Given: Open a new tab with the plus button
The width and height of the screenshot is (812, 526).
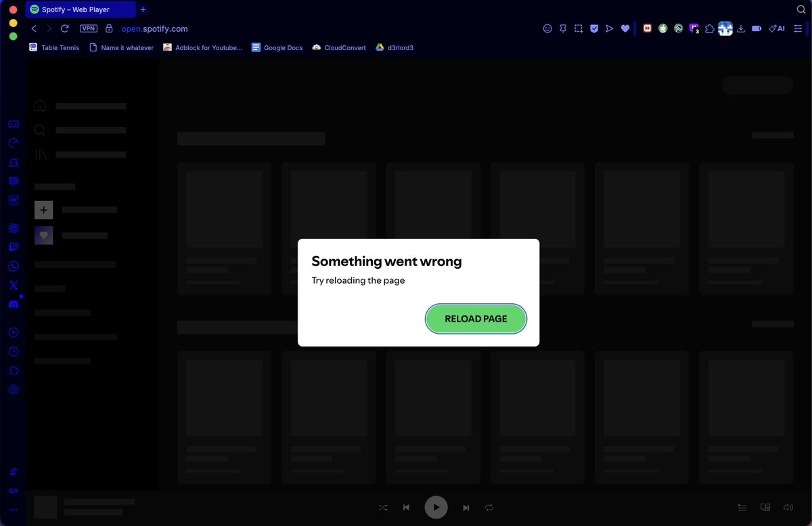Looking at the screenshot, I should (143, 9).
